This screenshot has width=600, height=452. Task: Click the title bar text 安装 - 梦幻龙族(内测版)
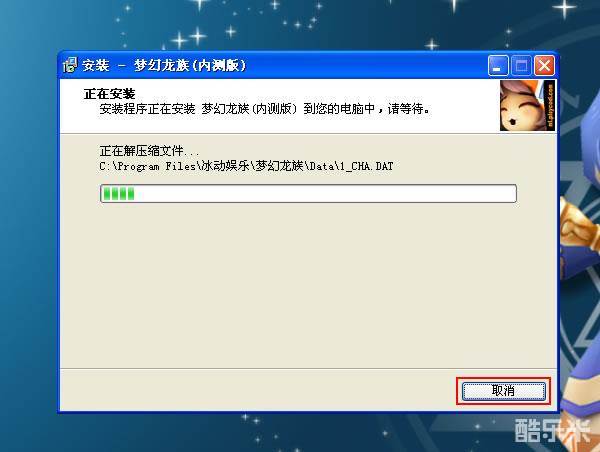[x=164, y=65]
